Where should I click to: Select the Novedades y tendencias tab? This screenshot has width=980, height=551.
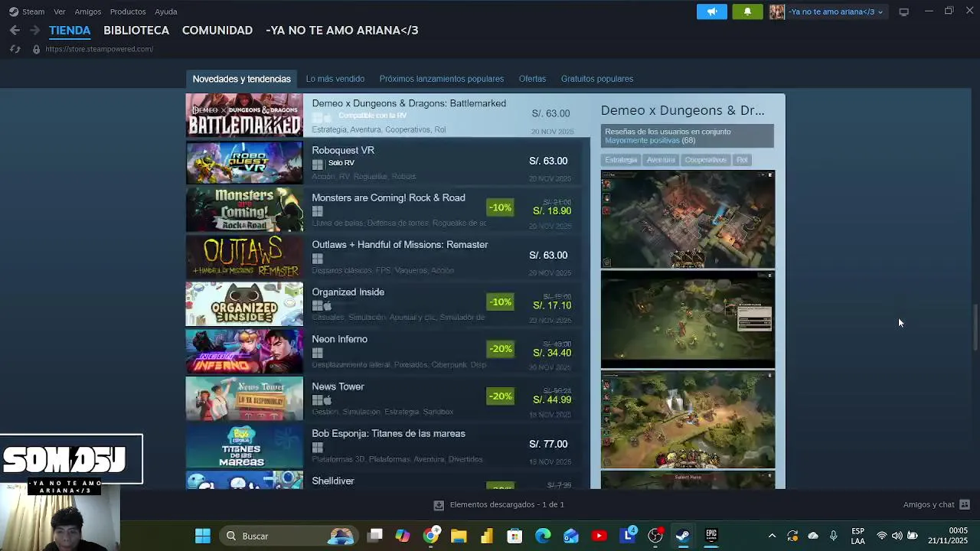click(x=241, y=79)
